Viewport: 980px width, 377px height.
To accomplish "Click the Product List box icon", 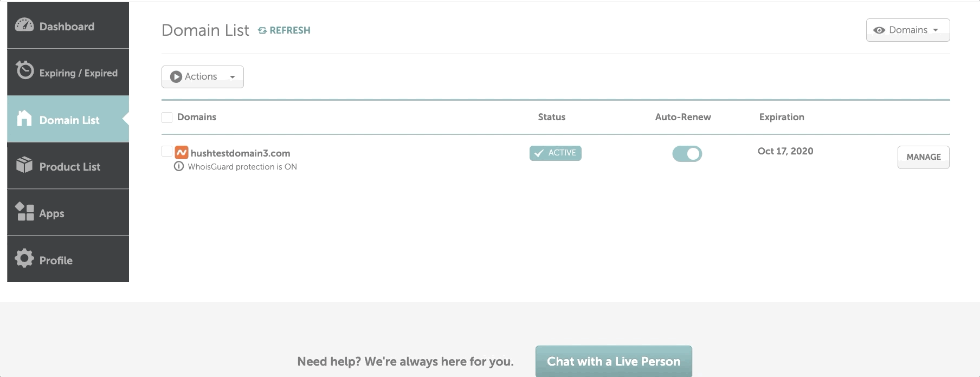I will [x=24, y=165].
